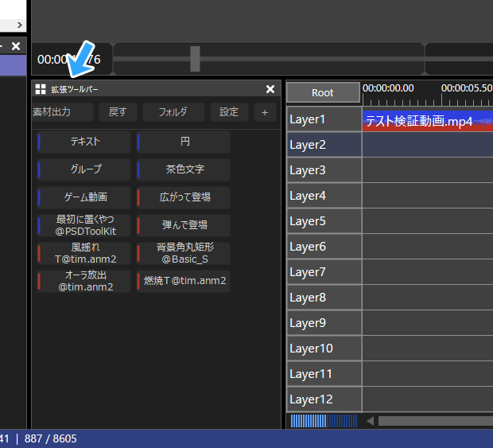This screenshot has width=493, height=448.
Task: Click the Layer12 header
Action: pyautogui.click(x=324, y=399)
